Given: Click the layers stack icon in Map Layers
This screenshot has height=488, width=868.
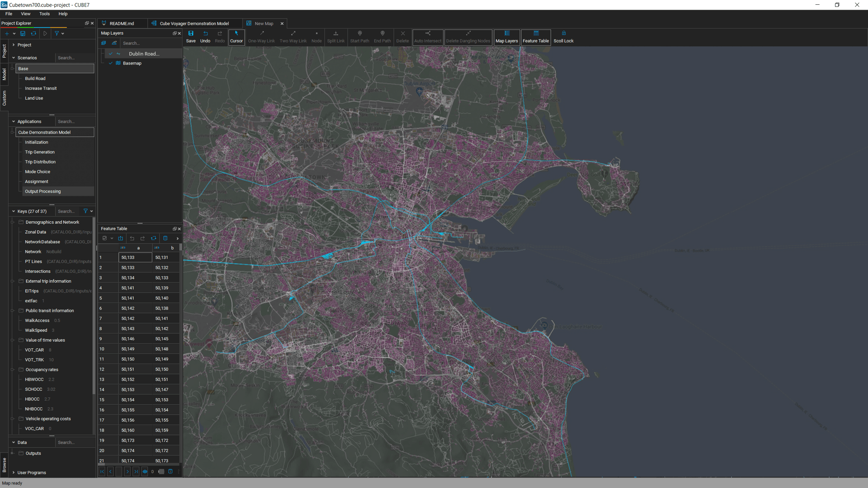Looking at the screenshot, I should pyautogui.click(x=104, y=43).
